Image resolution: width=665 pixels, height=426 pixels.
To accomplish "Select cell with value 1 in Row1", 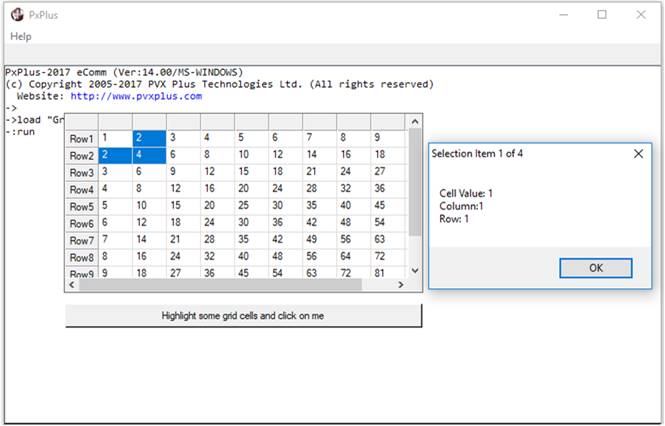I will click(x=113, y=138).
